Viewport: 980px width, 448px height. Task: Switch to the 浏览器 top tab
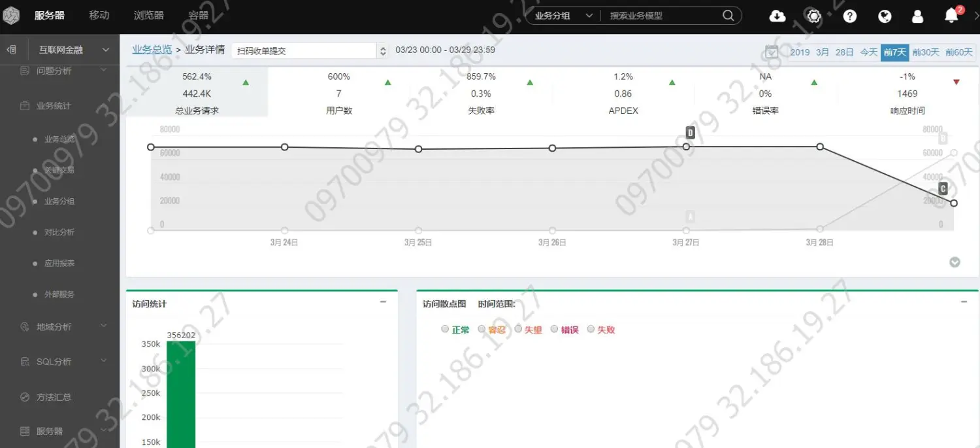[x=149, y=16]
